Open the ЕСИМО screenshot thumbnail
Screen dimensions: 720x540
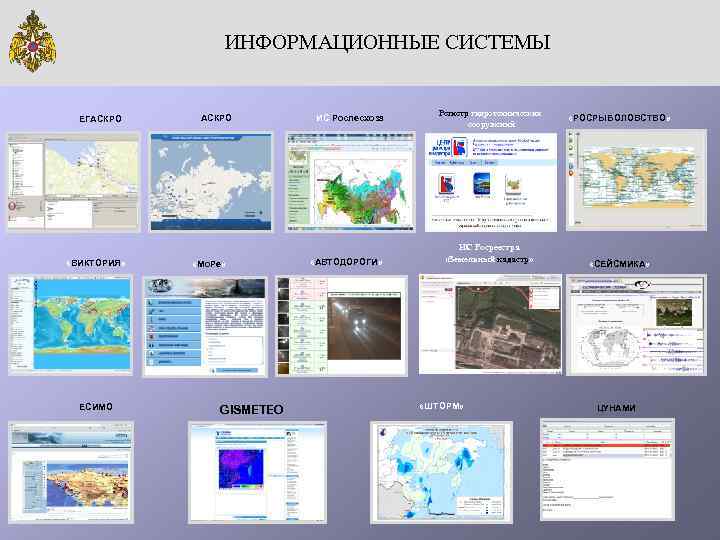pyautogui.click(x=71, y=472)
